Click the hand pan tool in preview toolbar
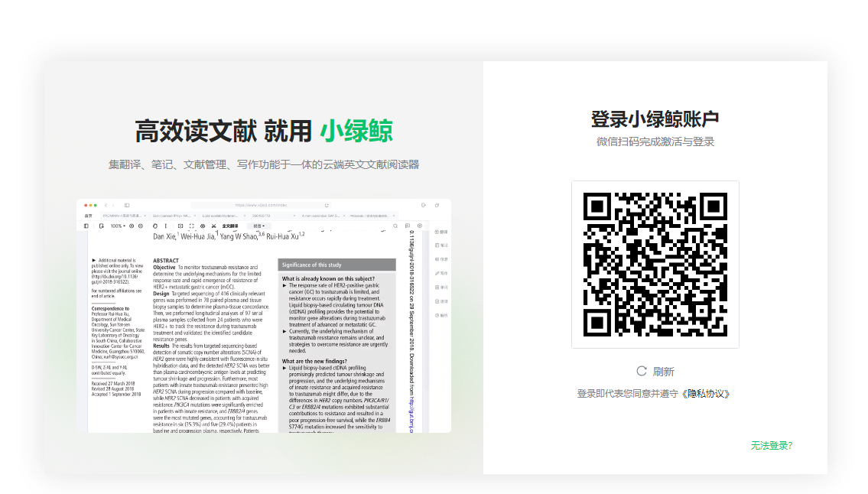Viewport: 868px width, 494px height. tap(155, 226)
